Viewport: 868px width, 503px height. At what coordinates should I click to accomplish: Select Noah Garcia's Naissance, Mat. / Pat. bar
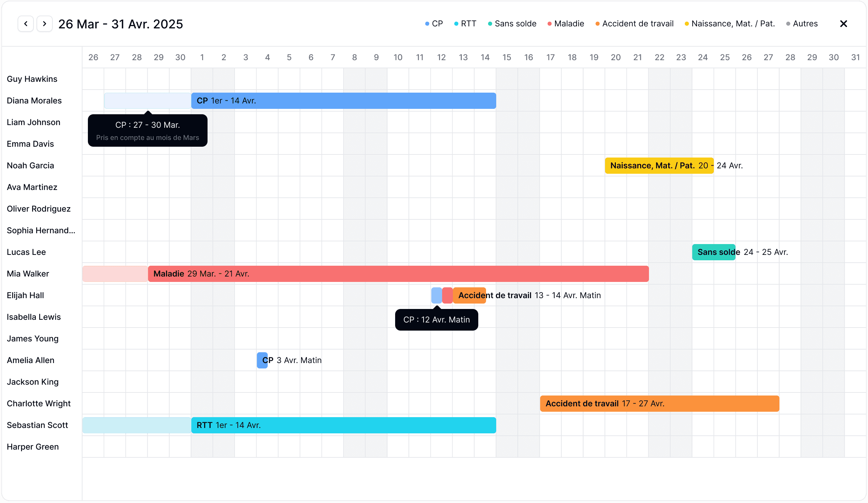pos(659,166)
